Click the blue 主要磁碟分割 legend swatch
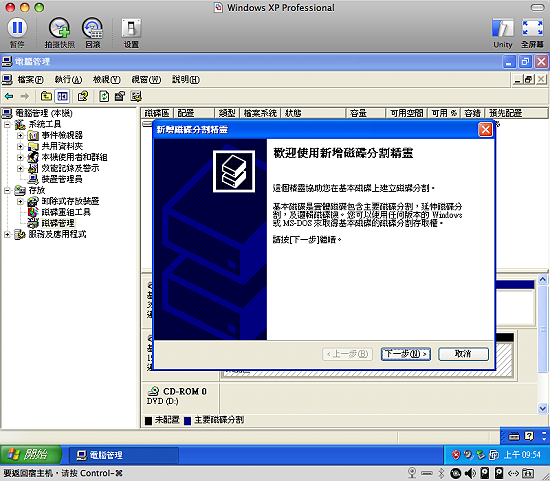Screen dimensions: 550x481 click(x=188, y=421)
